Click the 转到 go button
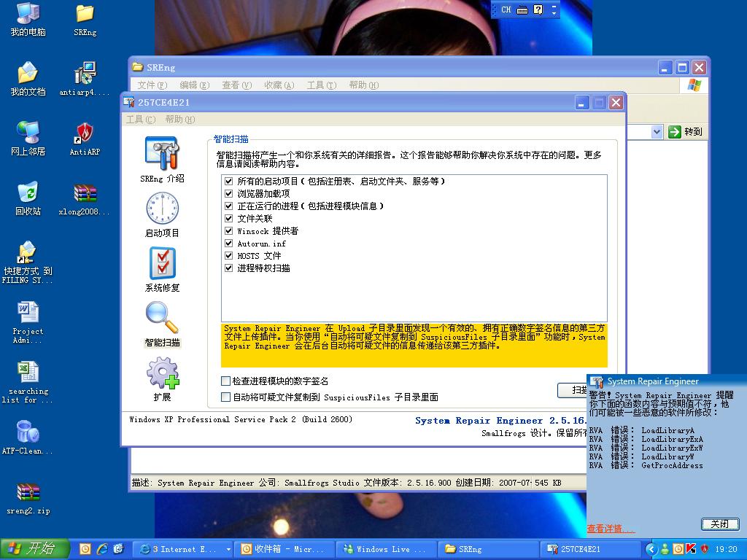The height and width of the screenshot is (560, 747). click(x=686, y=132)
